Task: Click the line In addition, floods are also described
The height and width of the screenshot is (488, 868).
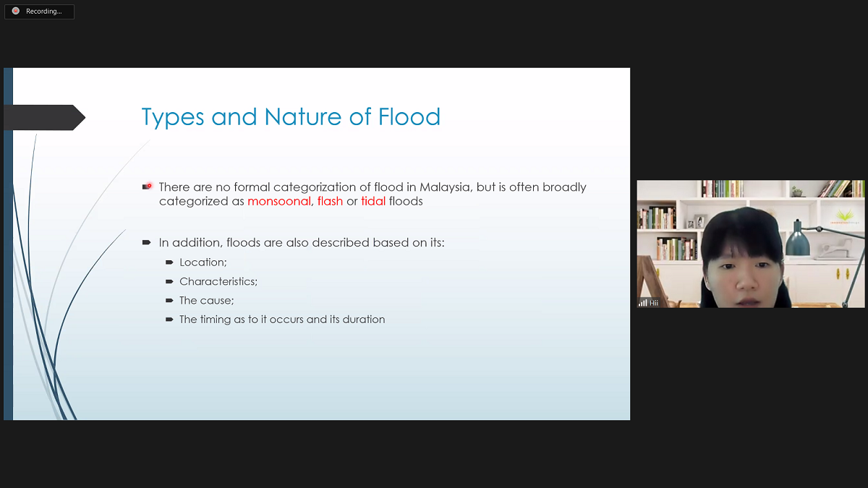Action: coord(302,243)
